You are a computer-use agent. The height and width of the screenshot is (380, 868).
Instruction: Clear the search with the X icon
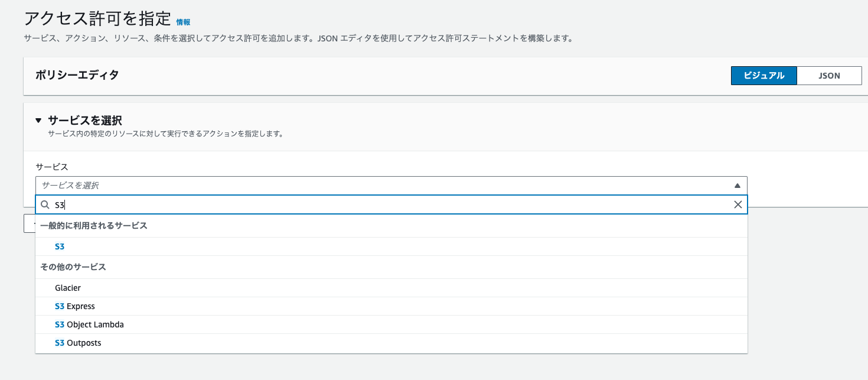738,204
